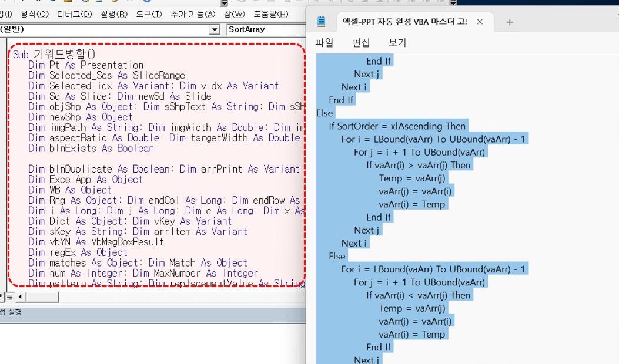Open the SortArray procedure dropdown

[x=266, y=29]
